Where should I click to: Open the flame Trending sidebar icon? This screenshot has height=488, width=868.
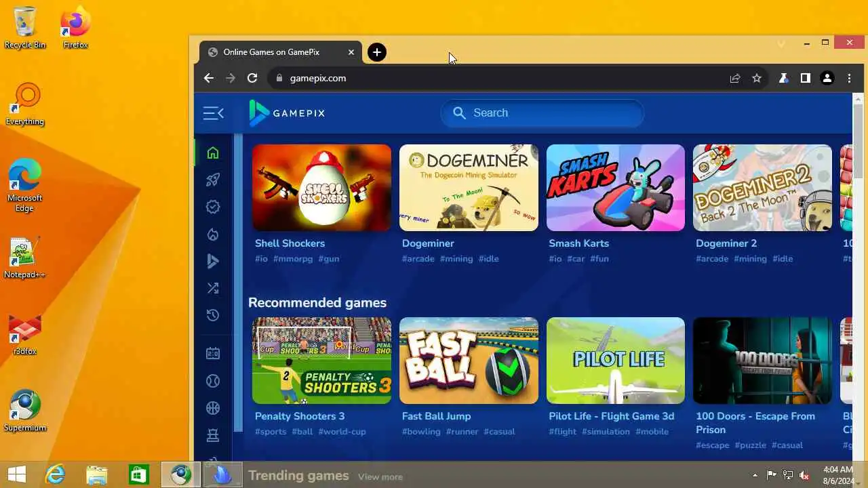point(213,234)
